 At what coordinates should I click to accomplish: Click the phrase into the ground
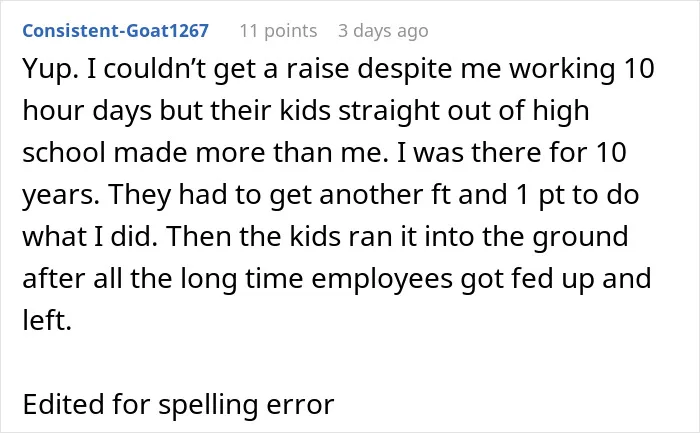(526, 236)
